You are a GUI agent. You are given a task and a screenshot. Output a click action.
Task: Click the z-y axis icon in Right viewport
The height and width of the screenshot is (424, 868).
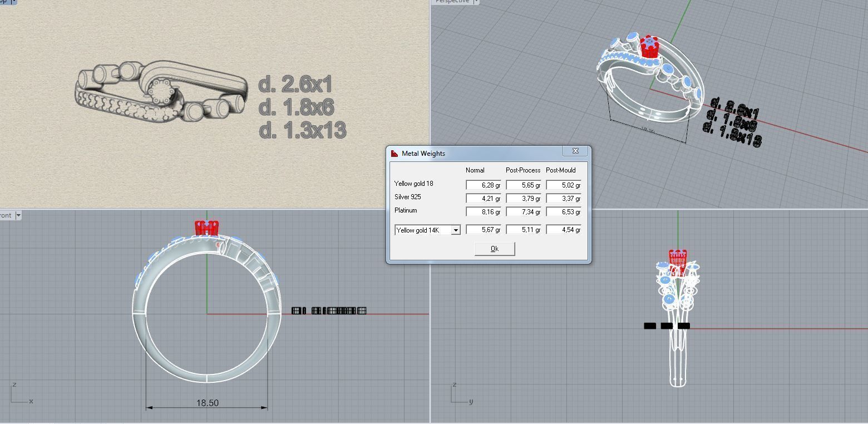(x=462, y=393)
